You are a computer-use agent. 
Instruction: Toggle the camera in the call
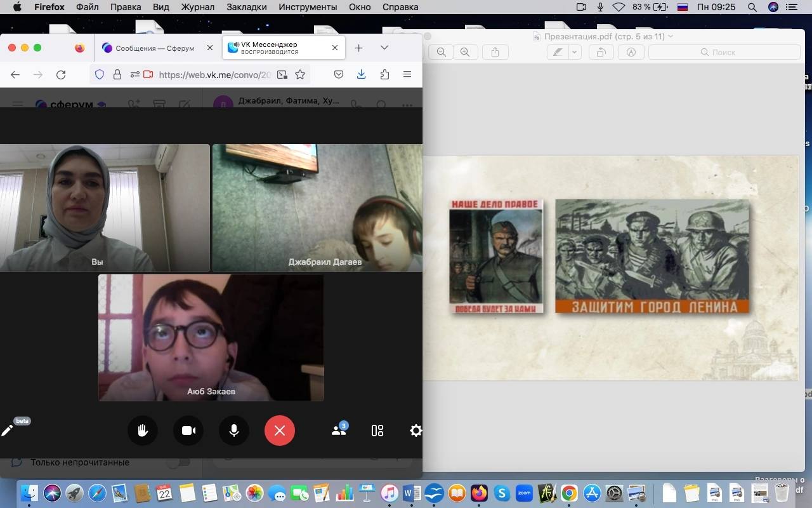[x=188, y=431]
